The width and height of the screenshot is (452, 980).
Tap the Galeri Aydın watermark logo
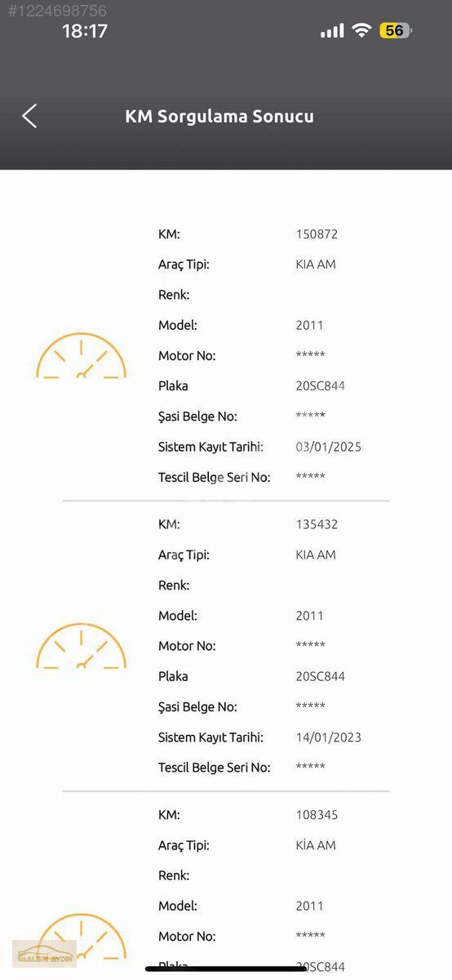[x=46, y=953]
